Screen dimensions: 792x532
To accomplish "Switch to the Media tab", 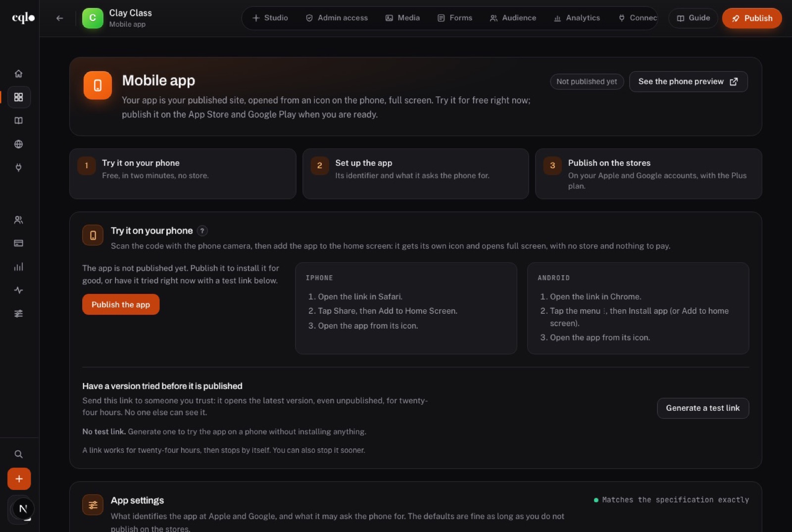I will click(x=402, y=18).
